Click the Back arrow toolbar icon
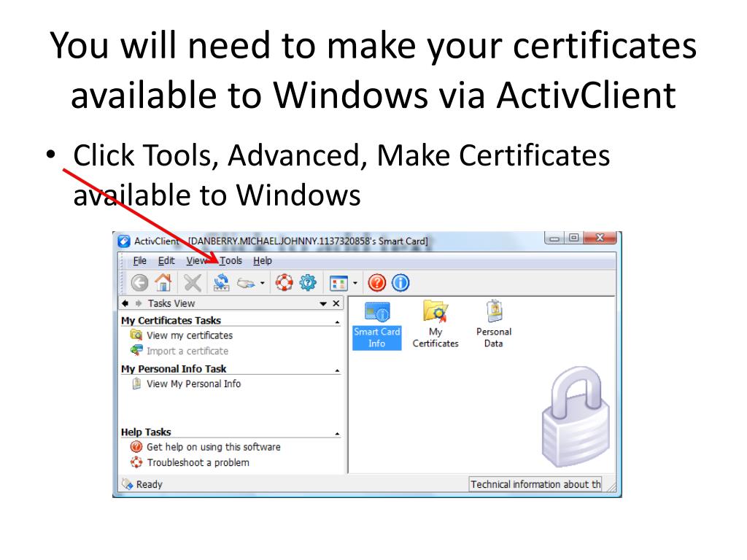The width and height of the screenshot is (747, 560). (x=139, y=283)
